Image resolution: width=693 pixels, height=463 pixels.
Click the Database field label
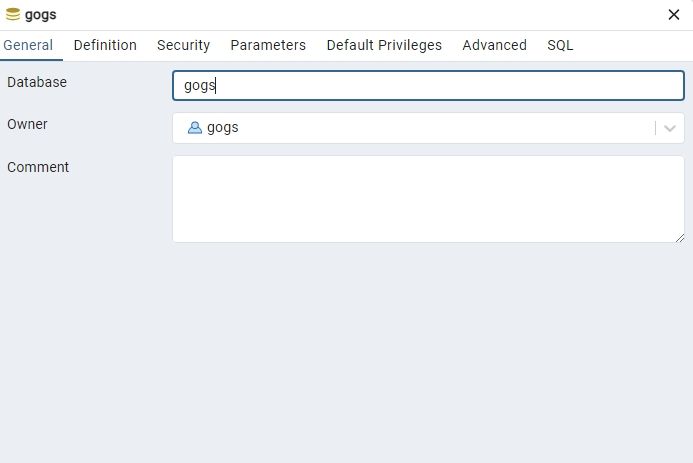point(37,82)
